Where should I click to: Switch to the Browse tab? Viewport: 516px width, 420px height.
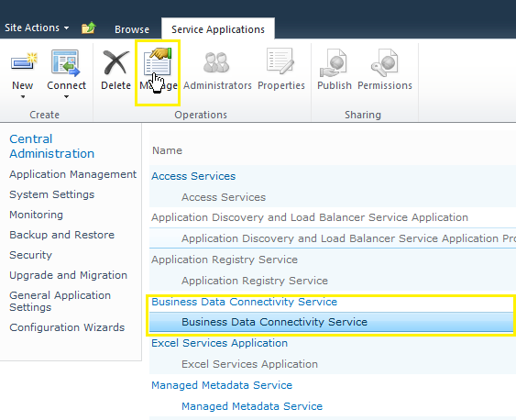pyautogui.click(x=132, y=29)
